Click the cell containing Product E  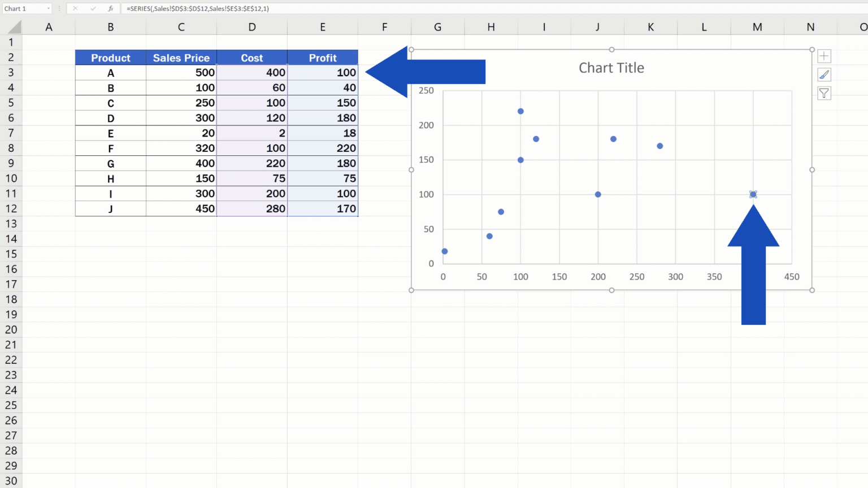click(111, 133)
